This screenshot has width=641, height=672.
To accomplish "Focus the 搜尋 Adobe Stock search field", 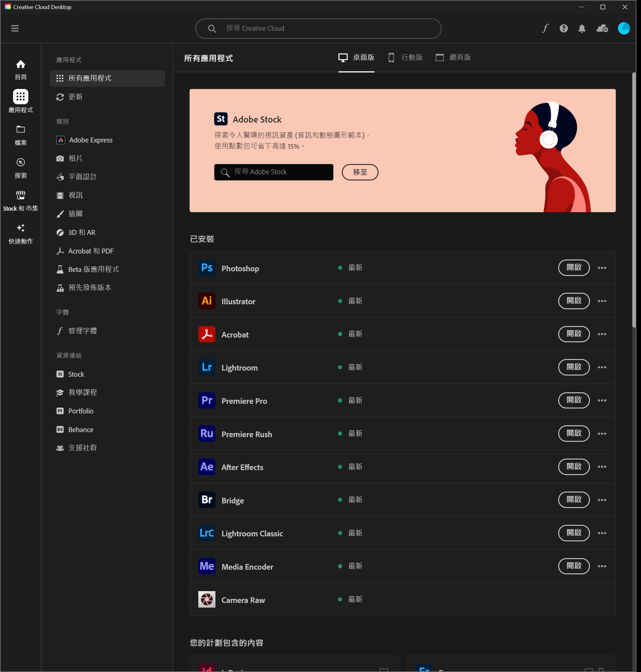I will tap(273, 172).
